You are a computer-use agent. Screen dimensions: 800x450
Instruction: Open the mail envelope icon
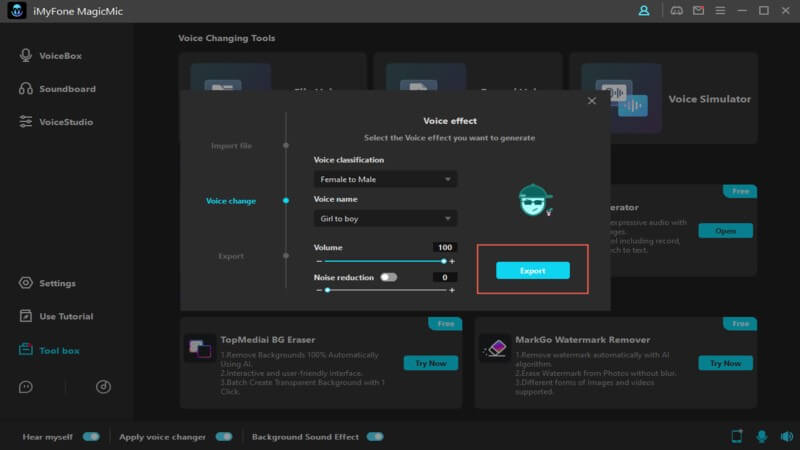tap(698, 11)
